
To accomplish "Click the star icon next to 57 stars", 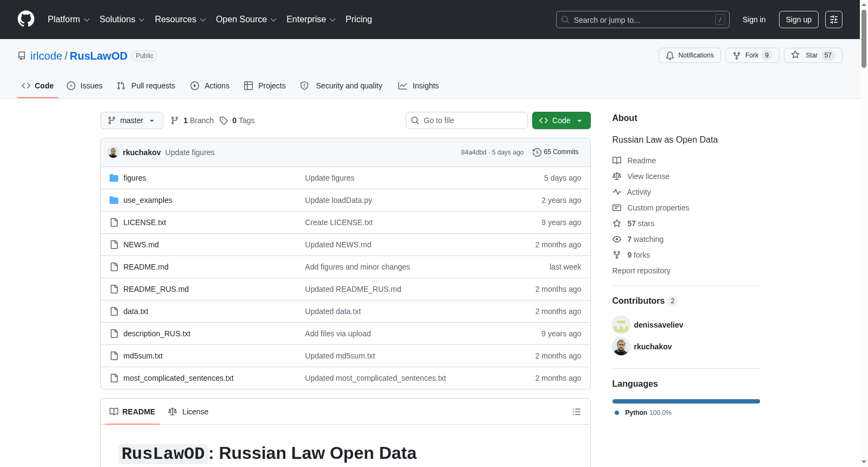I will pos(617,223).
